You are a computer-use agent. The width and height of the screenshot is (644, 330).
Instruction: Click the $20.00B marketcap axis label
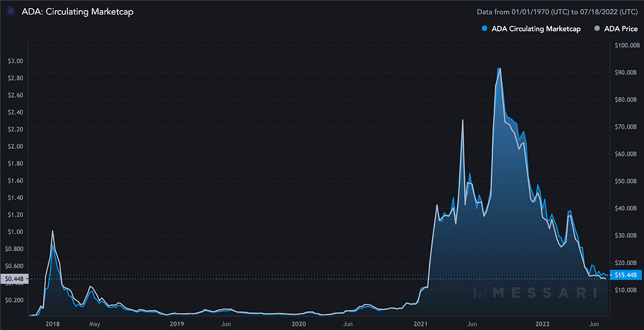pos(626,263)
